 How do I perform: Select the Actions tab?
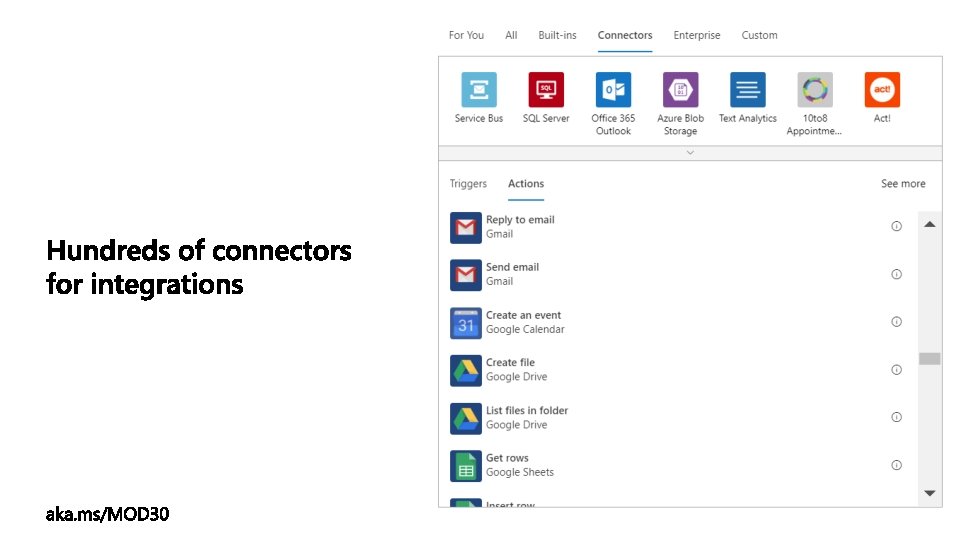(x=526, y=184)
